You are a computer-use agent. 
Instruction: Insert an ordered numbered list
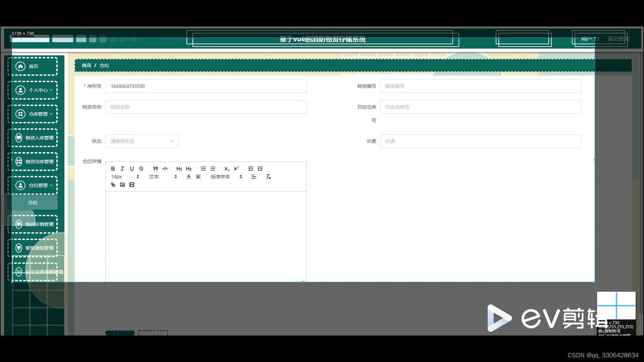(x=203, y=169)
